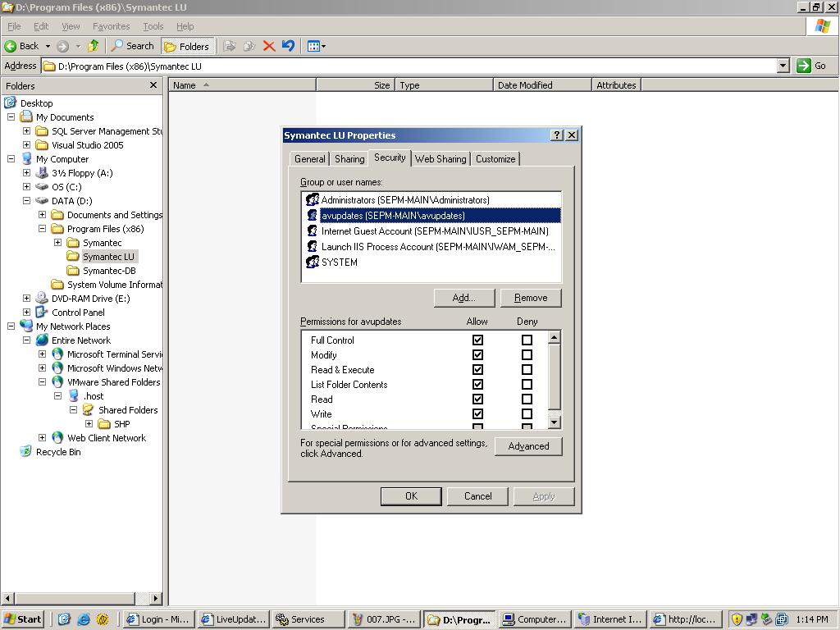This screenshot has height=630, width=840.
Task: Close the Folders side pane
Action: pyautogui.click(x=153, y=85)
